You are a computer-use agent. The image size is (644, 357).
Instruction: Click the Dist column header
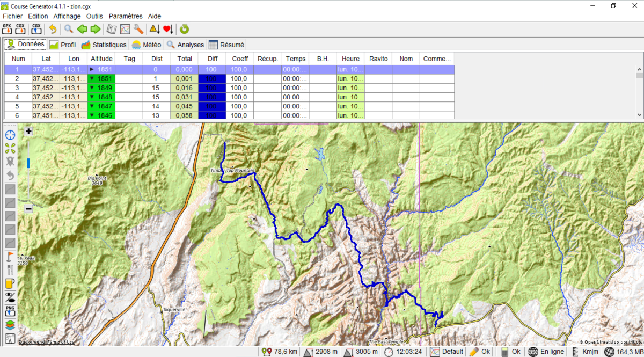[157, 59]
